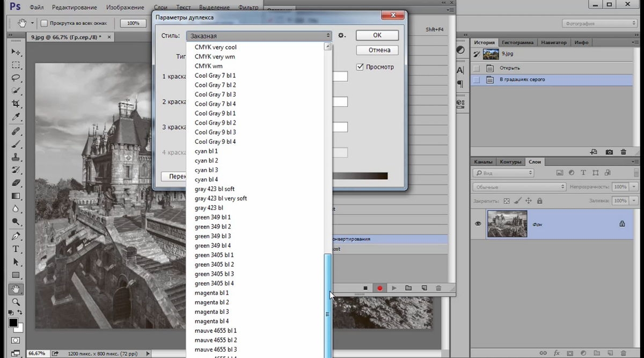This screenshot has height=358, width=644.
Task: Toggle Scroll All Windows checkbox
Action: pos(45,23)
